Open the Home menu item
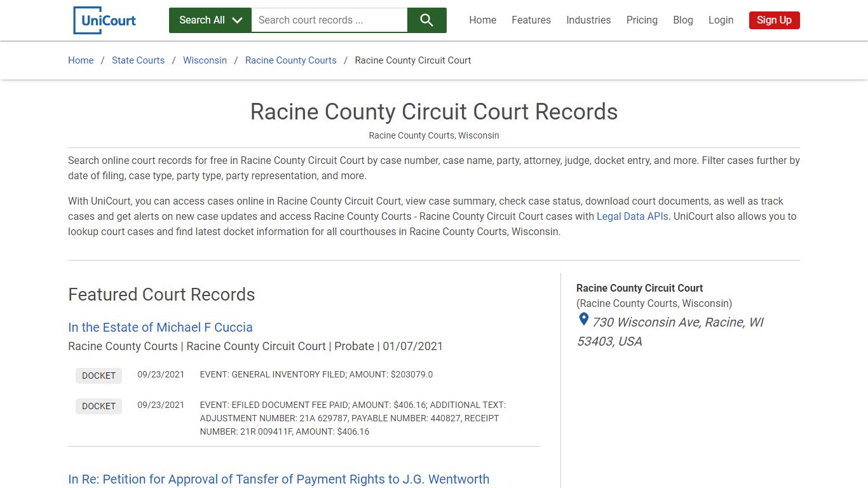The image size is (868, 488). point(483,20)
